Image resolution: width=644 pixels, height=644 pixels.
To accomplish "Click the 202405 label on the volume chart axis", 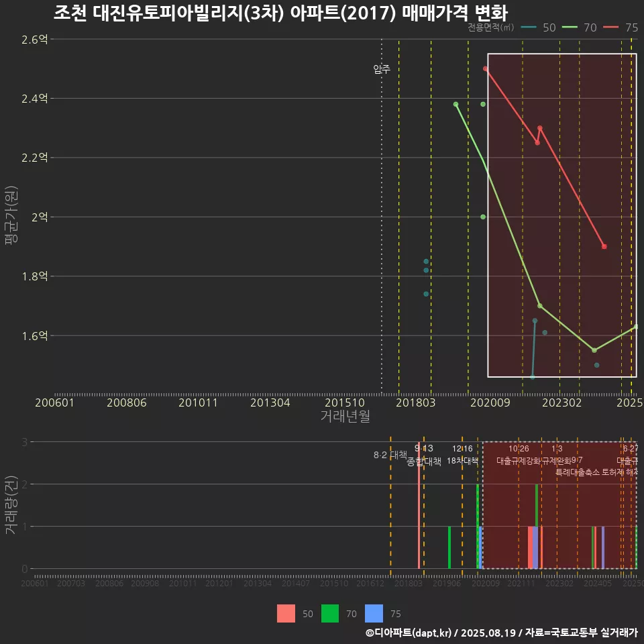I will tap(598, 583).
